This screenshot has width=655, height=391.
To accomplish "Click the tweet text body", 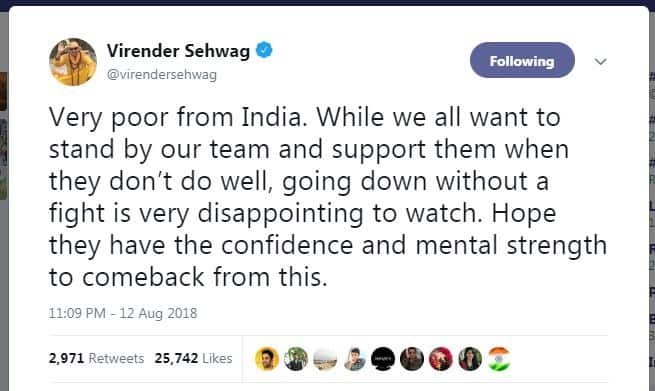I will pyautogui.click(x=328, y=197).
